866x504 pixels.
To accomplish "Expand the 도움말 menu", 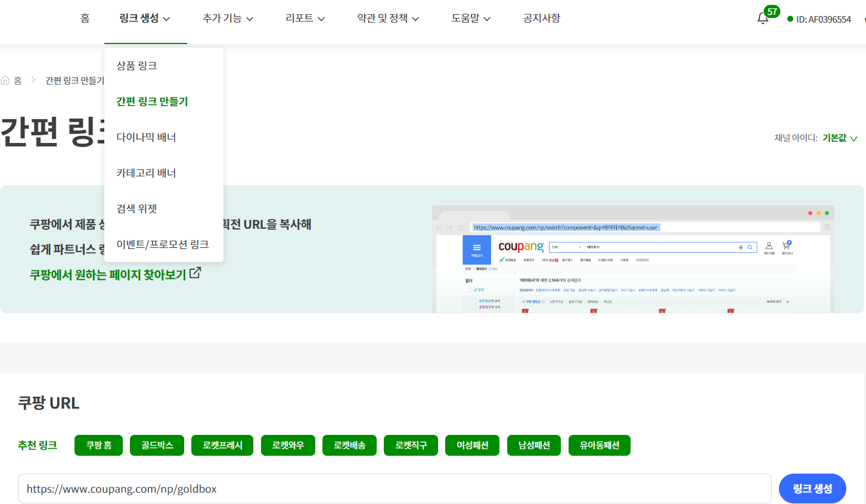I will 471,18.
